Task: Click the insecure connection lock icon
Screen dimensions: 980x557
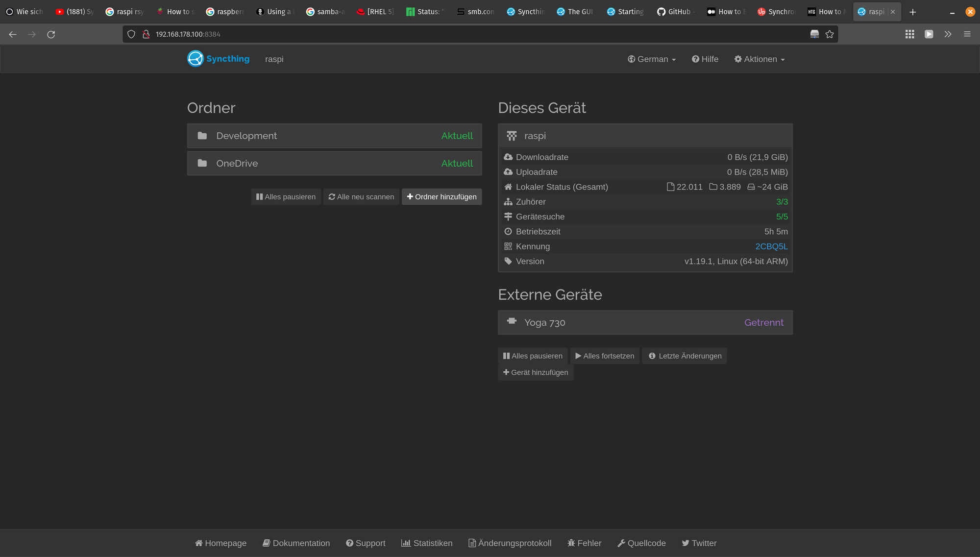Action: [x=146, y=34]
